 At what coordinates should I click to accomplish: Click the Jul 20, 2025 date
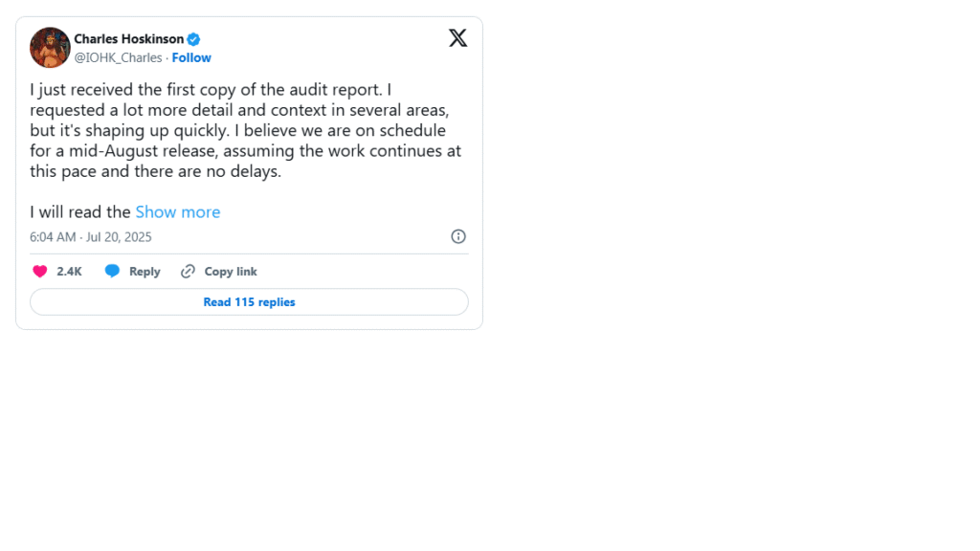point(119,237)
